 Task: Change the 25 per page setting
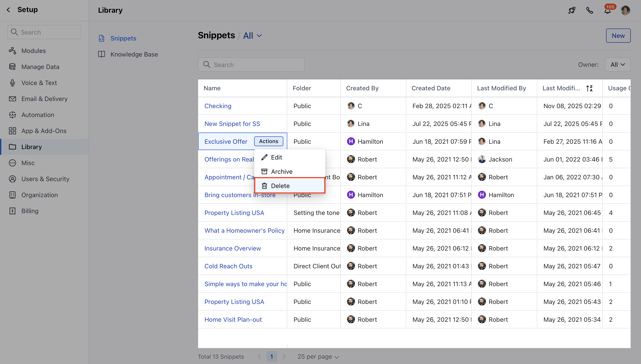(318, 356)
